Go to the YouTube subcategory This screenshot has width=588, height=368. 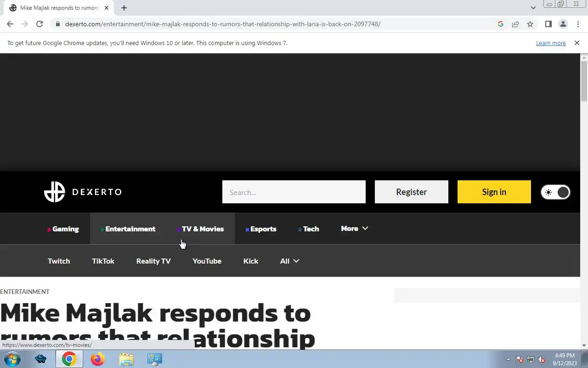click(x=207, y=261)
